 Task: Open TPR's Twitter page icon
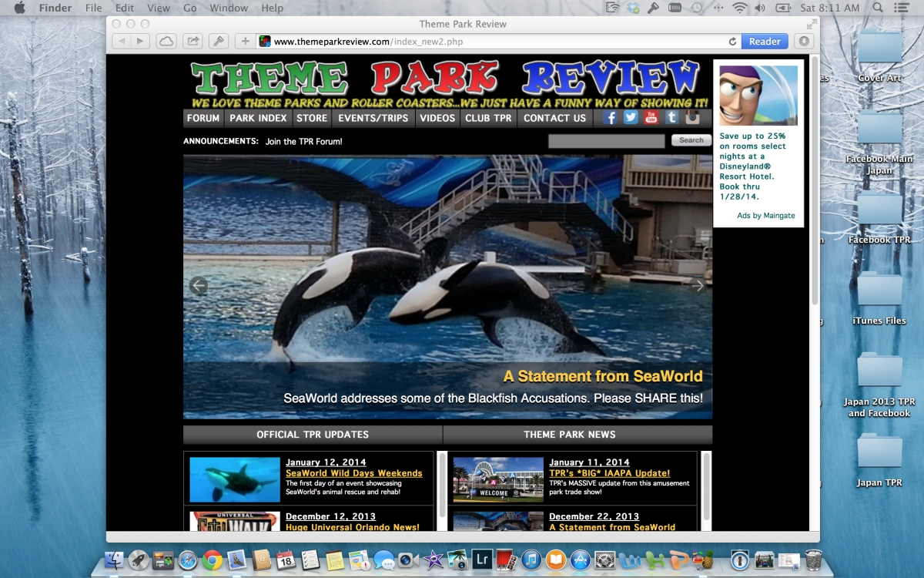click(631, 118)
